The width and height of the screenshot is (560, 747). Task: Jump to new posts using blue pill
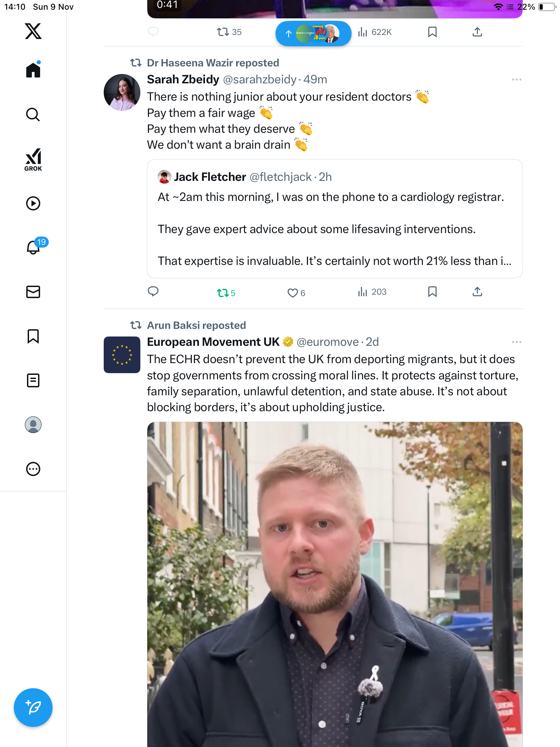[x=313, y=34]
